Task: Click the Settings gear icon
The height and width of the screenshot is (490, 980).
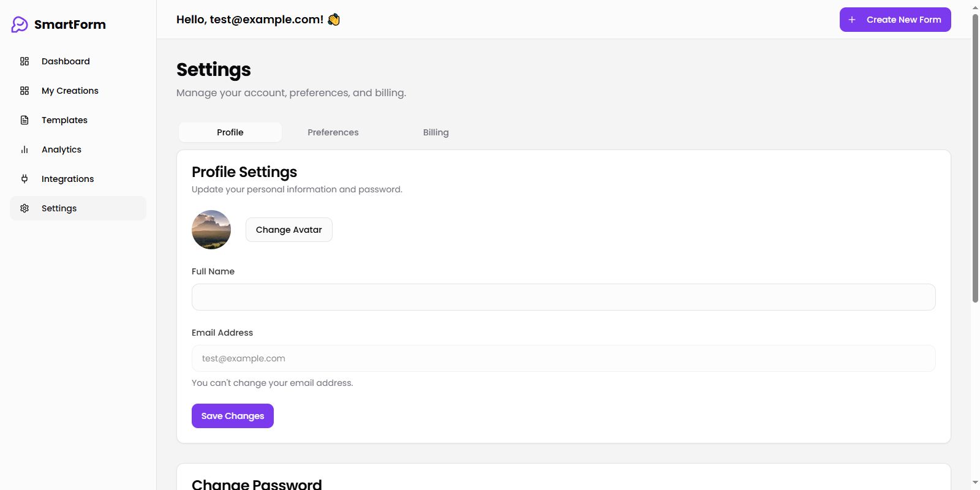Action: (24, 208)
